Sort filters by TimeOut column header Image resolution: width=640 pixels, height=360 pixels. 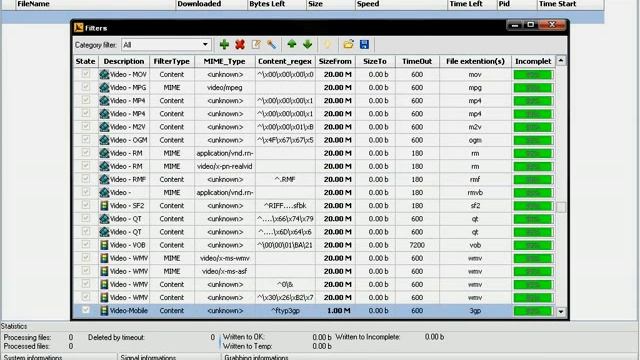tap(417, 61)
